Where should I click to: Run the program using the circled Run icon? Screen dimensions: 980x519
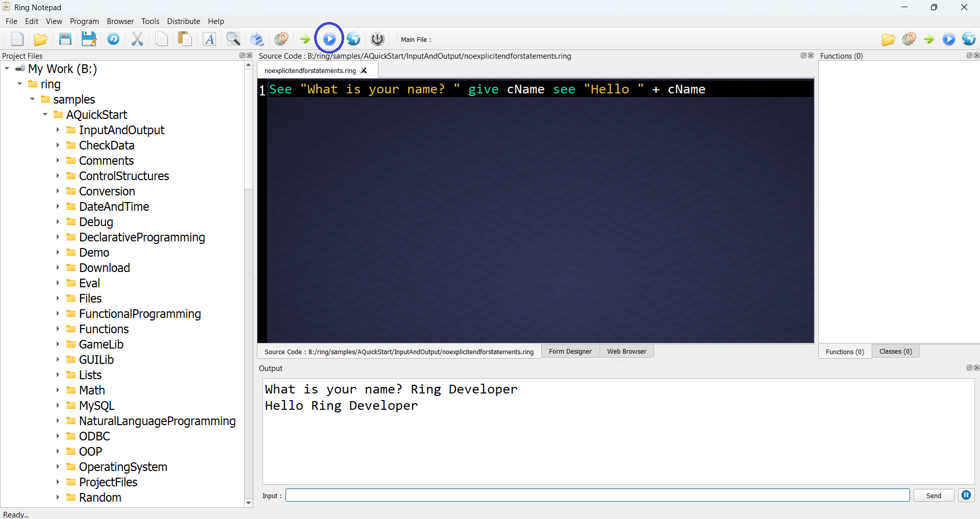[x=329, y=38]
